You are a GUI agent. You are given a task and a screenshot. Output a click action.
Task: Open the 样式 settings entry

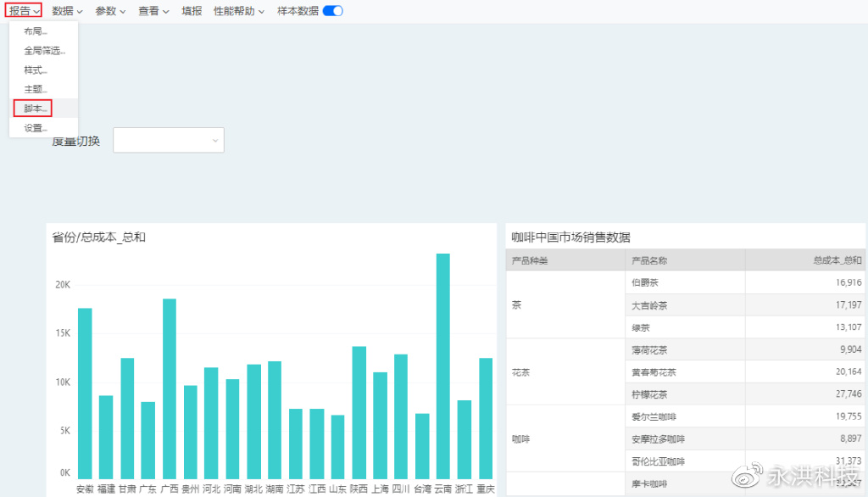coord(34,70)
